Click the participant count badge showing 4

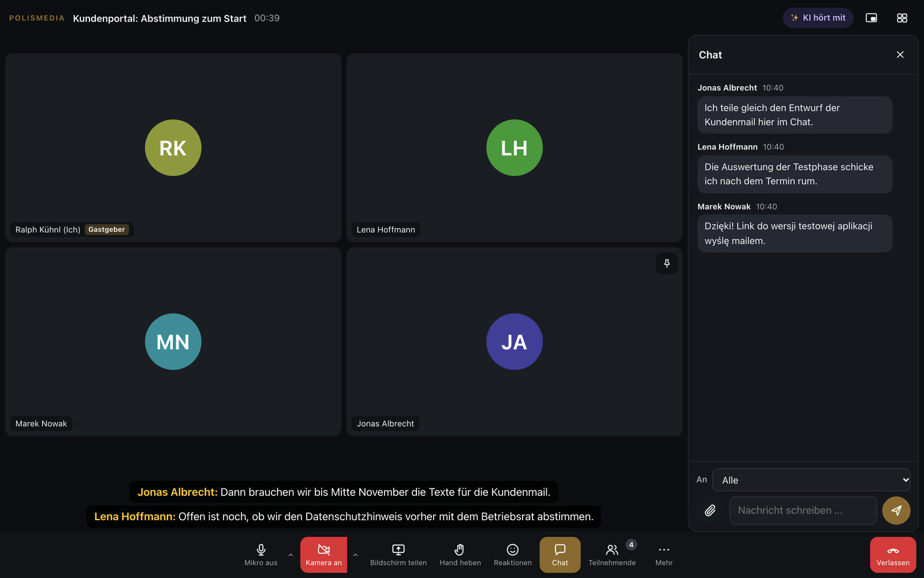click(631, 544)
